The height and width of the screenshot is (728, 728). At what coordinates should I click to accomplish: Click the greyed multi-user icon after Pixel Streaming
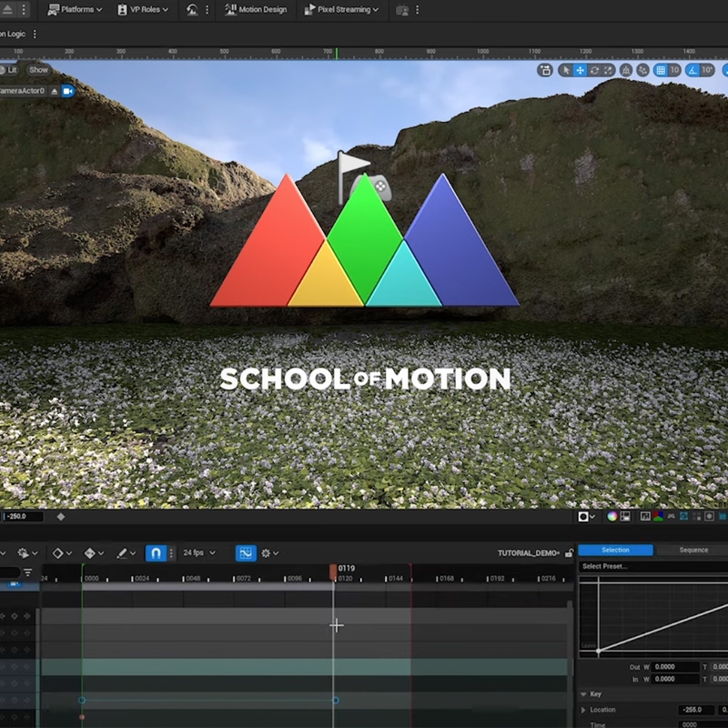[x=402, y=10]
